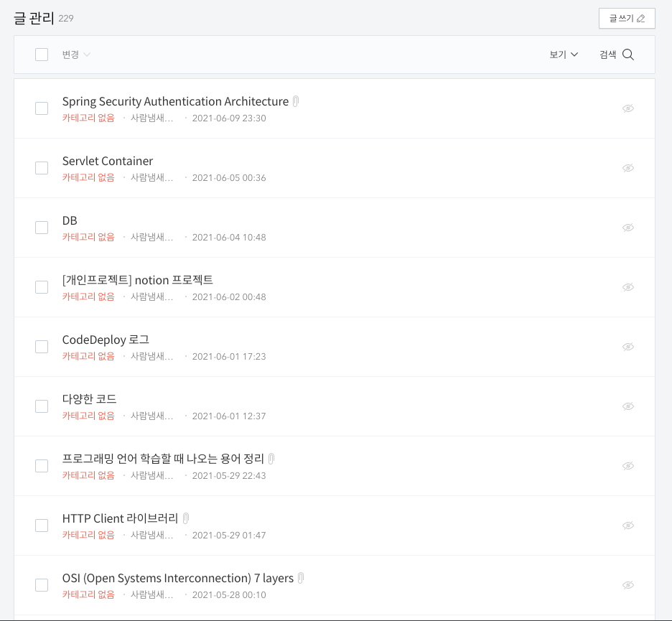Click the date 2021-06-01 12:37

click(229, 416)
